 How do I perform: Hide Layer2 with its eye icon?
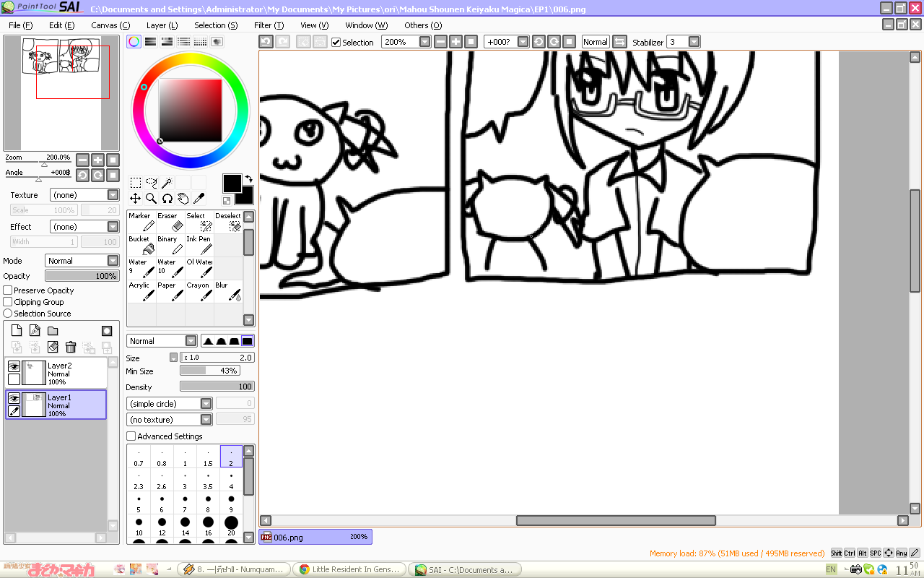pos(14,367)
